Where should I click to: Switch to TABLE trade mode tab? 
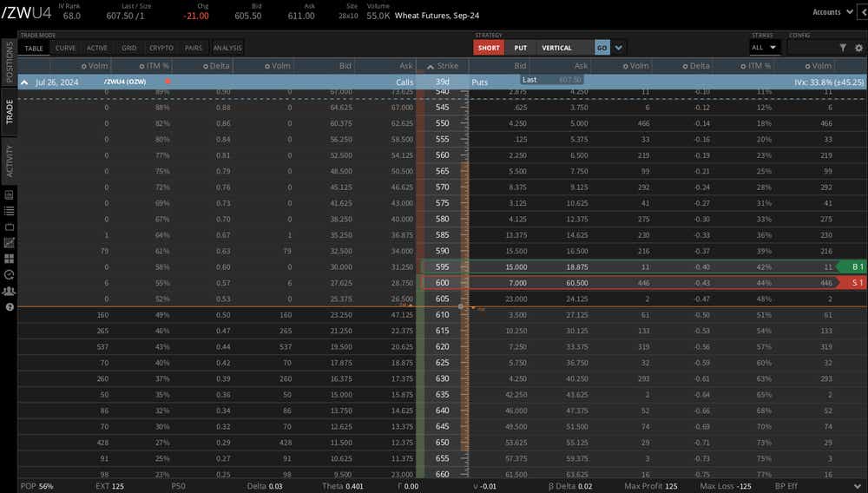(x=34, y=48)
